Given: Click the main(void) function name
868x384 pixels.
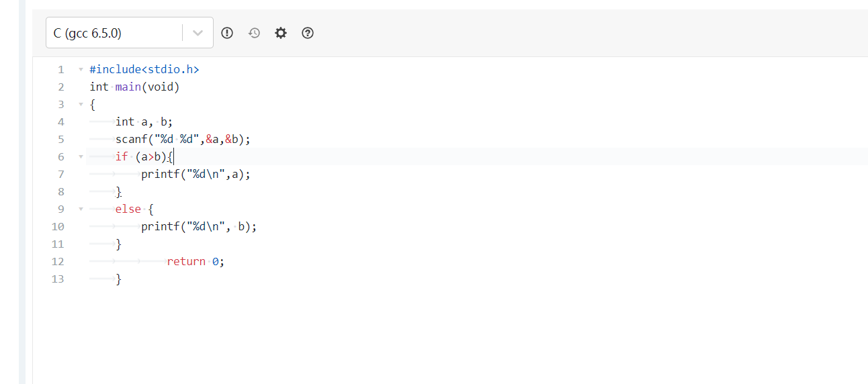Looking at the screenshot, I should click(x=128, y=87).
